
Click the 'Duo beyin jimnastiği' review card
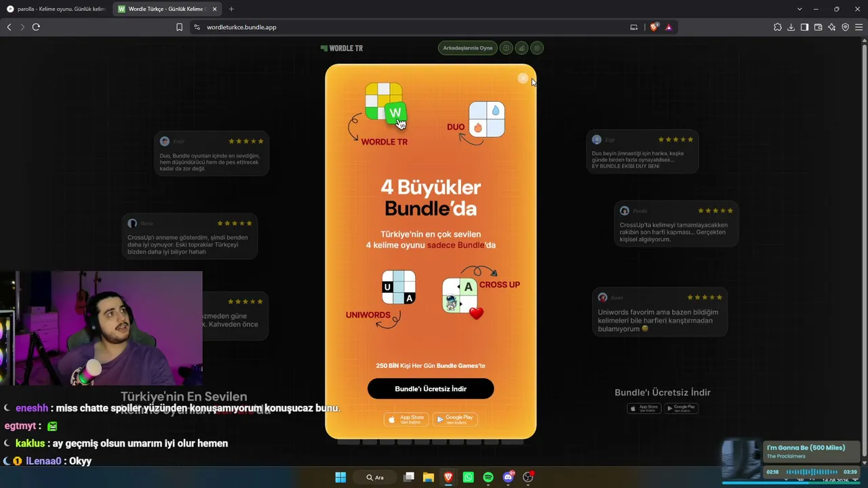[642, 152]
